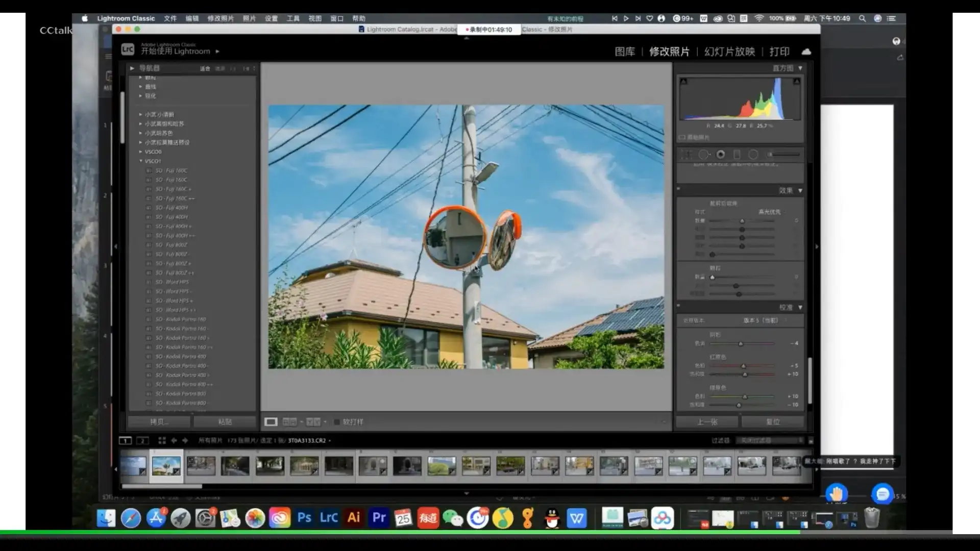Open grid view from filmstrip bar

[162, 440]
